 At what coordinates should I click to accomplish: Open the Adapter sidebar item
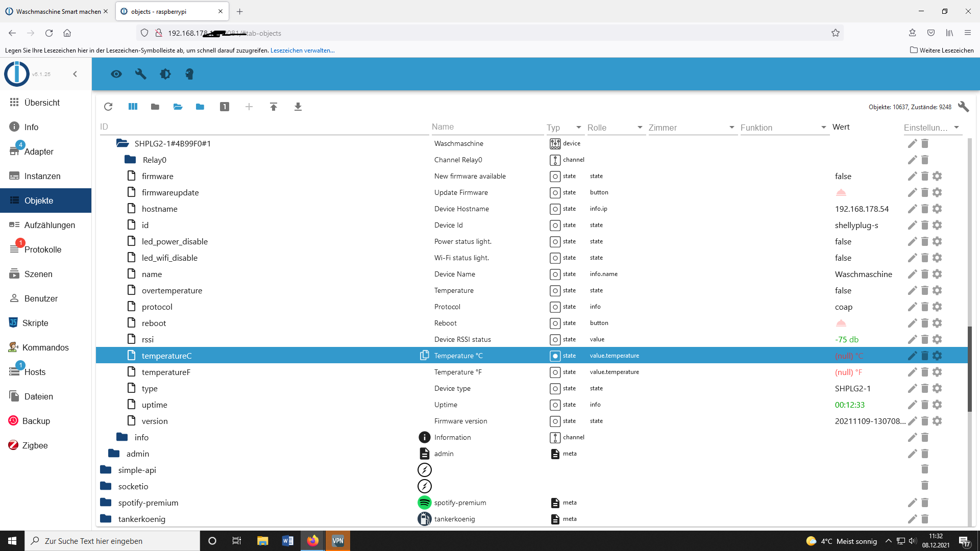pyautogui.click(x=45, y=152)
